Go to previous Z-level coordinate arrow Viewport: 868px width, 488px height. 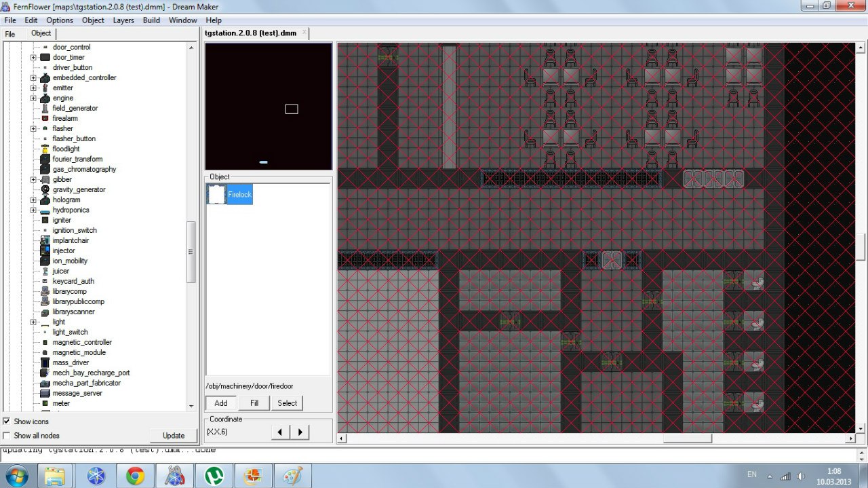point(281,432)
